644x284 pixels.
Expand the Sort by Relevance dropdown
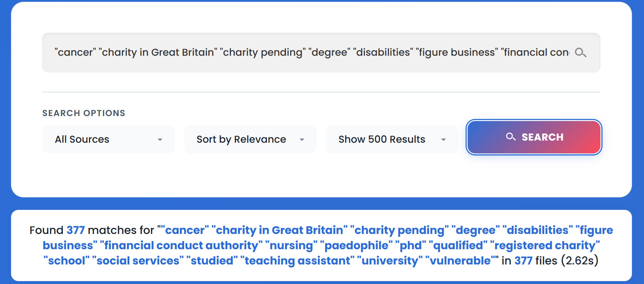click(250, 139)
